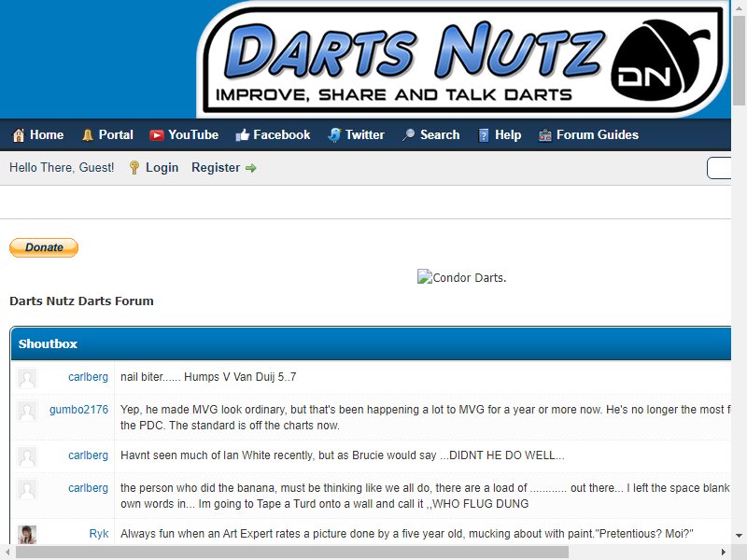Viewport: 747px width, 560px height.
Task: Open the Home menu item
Action: pos(38,135)
